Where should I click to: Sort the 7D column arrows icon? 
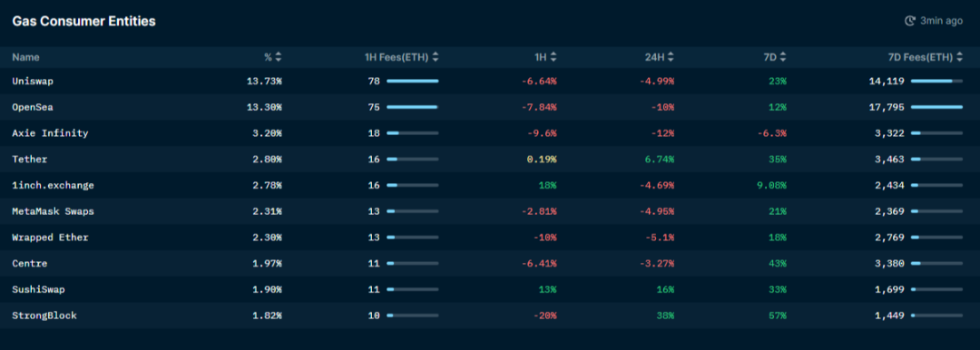(x=782, y=57)
